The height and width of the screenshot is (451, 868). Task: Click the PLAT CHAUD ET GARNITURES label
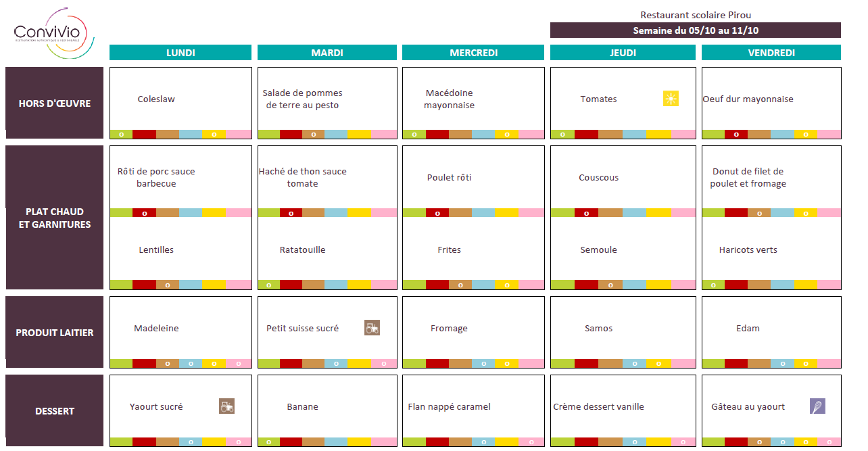click(55, 218)
